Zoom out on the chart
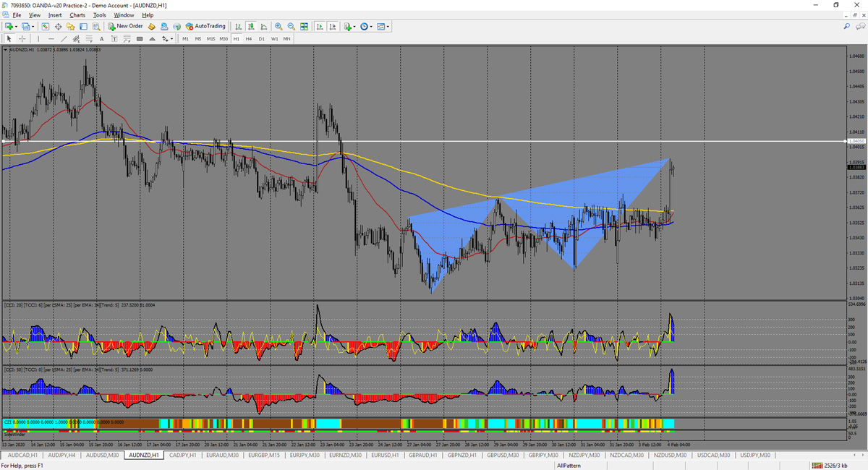This screenshot has width=868, height=470. pyautogui.click(x=291, y=27)
